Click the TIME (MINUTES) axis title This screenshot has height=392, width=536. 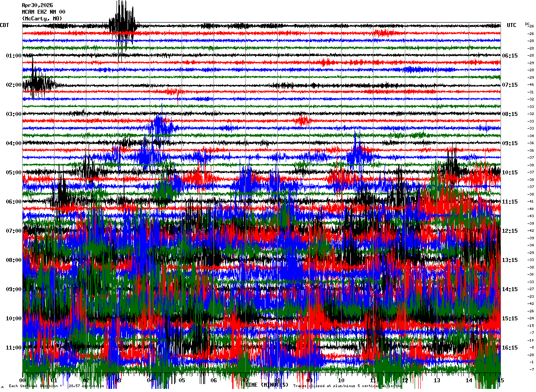267,385
